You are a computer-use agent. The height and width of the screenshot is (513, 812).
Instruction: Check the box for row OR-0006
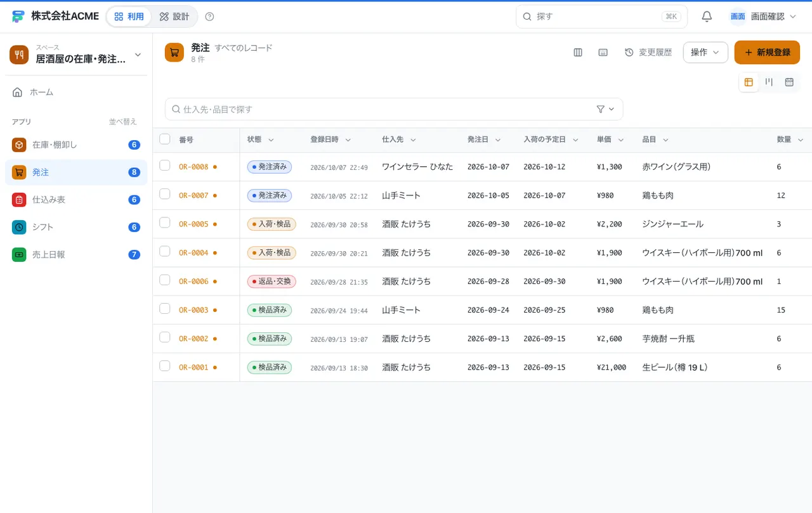165,280
